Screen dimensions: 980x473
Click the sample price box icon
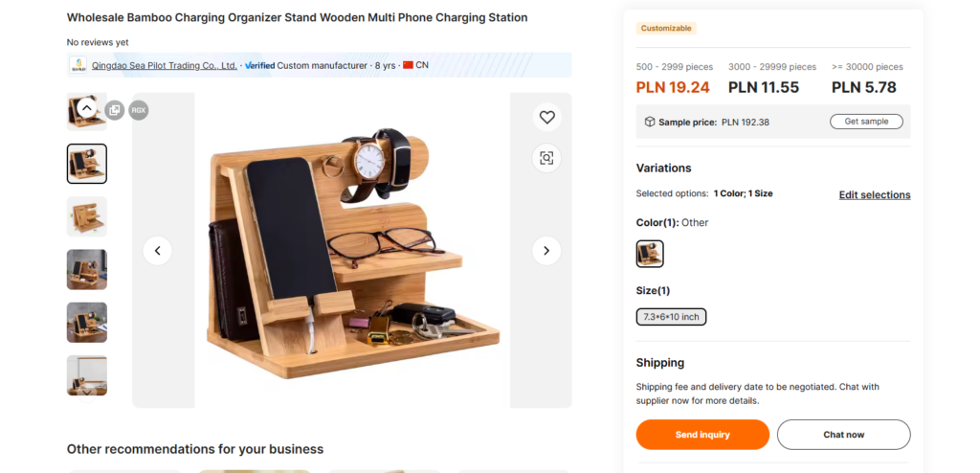[x=649, y=122]
